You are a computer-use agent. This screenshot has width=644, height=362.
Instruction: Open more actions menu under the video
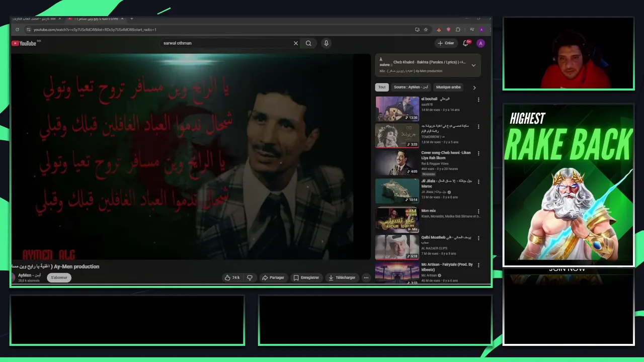366,278
